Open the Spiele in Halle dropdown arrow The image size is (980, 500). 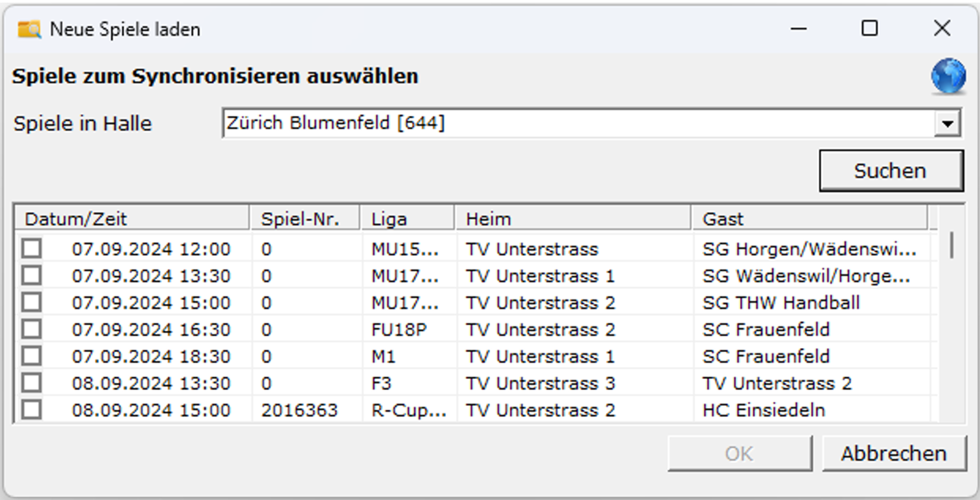(947, 123)
